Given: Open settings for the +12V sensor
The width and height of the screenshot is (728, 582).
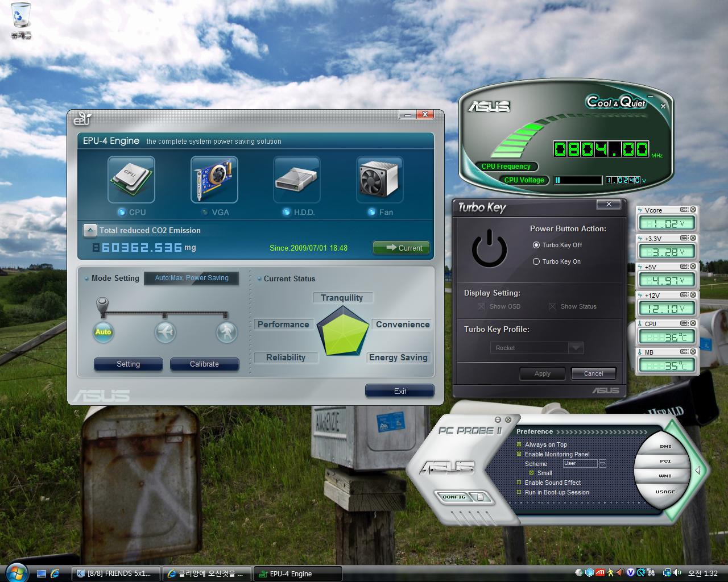Looking at the screenshot, I should (x=684, y=295).
